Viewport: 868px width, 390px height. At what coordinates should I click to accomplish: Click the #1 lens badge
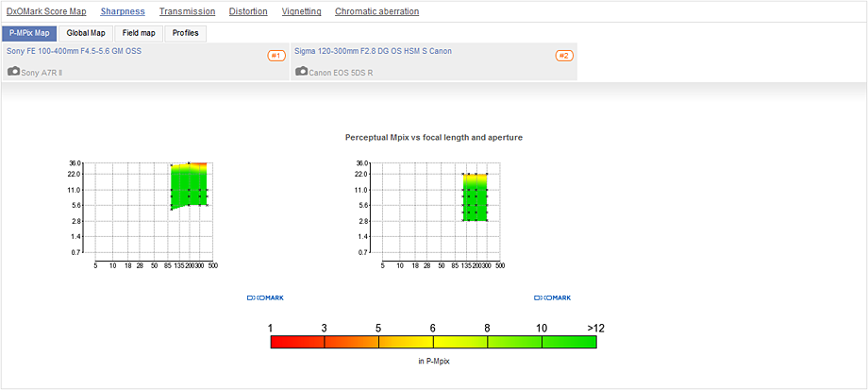pos(276,56)
